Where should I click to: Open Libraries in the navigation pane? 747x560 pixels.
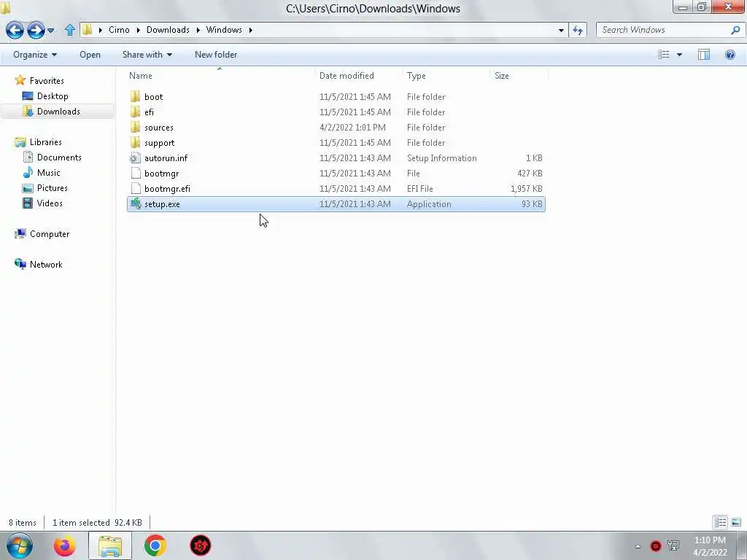pyautogui.click(x=45, y=142)
